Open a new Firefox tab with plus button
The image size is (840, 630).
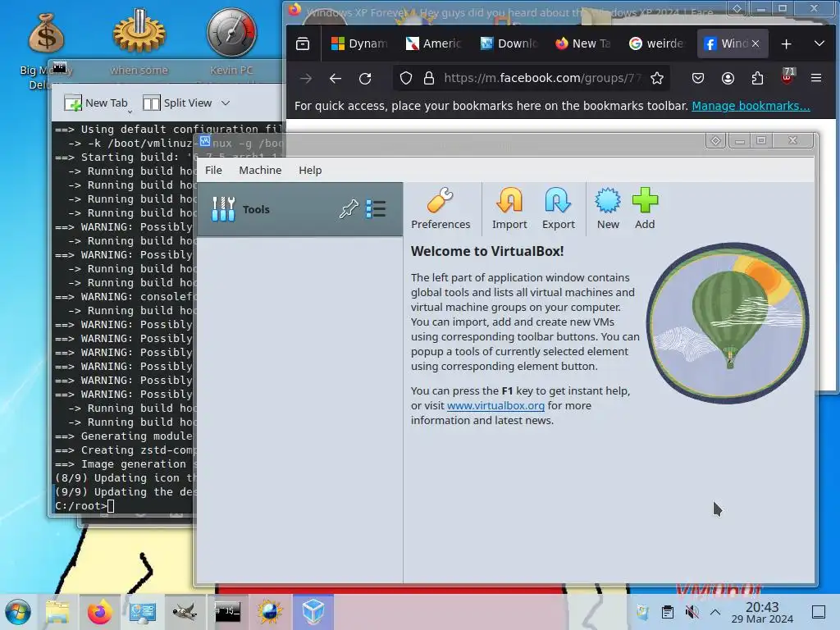786,44
